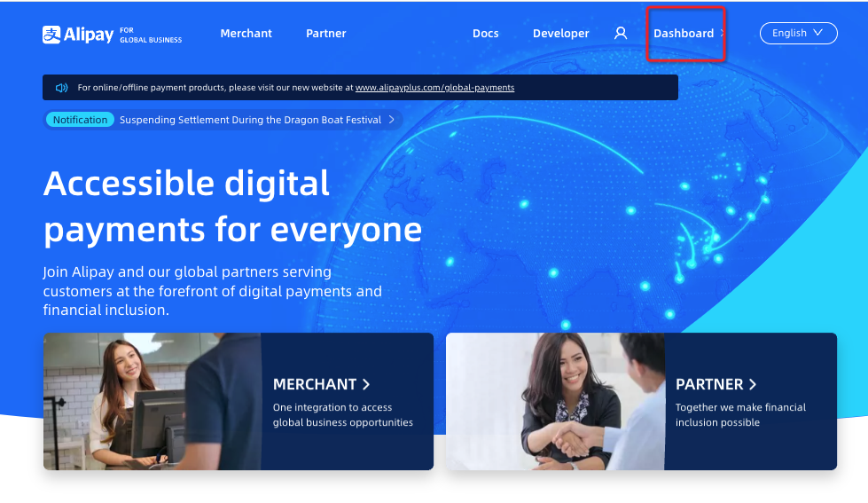
Task: Click the speaker announcement icon
Action: 61,88
